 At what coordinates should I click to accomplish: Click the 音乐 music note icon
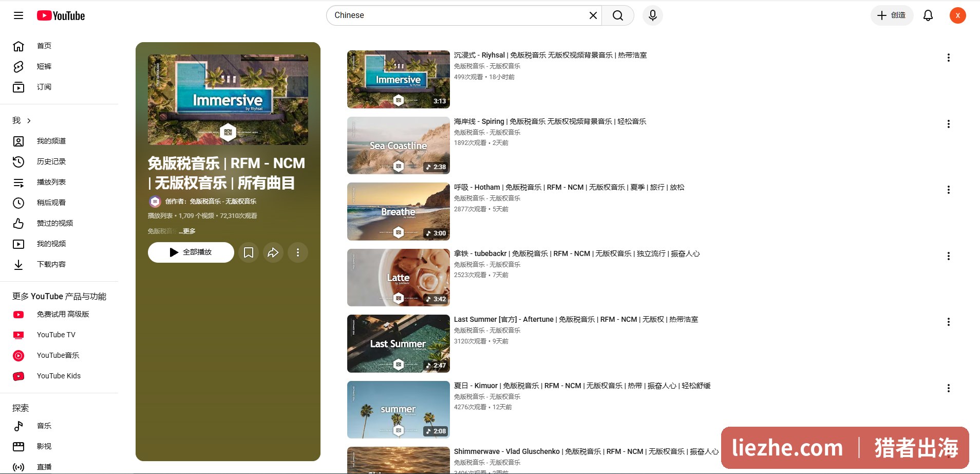[x=18, y=426]
